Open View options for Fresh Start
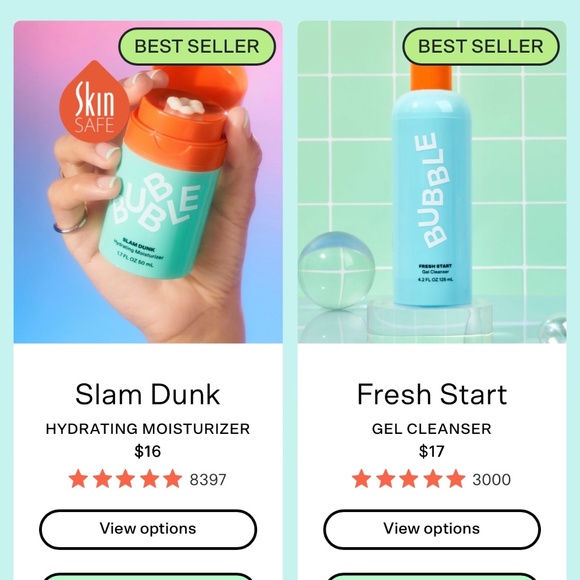Image resolution: width=580 pixels, height=580 pixels. pos(432,529)
